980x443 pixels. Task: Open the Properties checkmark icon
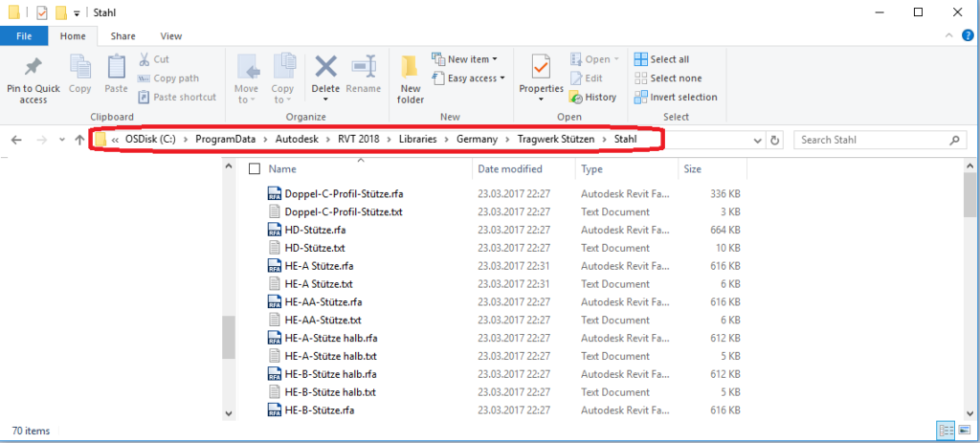point(541,67)
